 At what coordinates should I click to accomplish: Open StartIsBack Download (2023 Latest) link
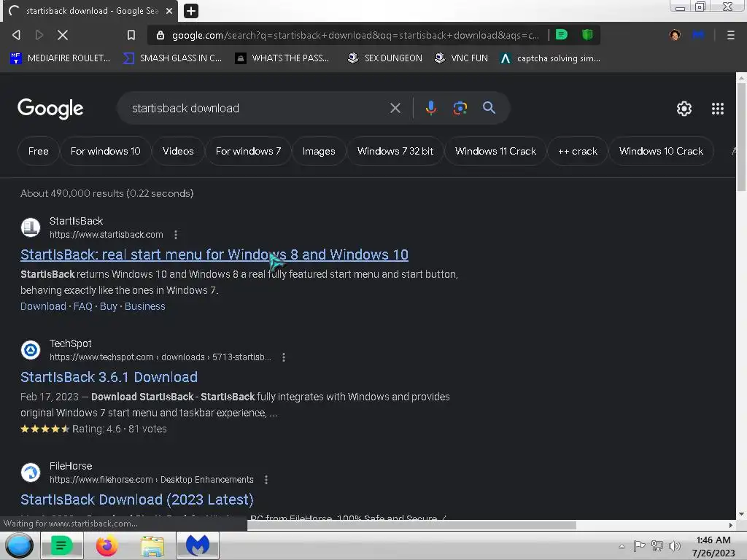[x=136, y=499]
